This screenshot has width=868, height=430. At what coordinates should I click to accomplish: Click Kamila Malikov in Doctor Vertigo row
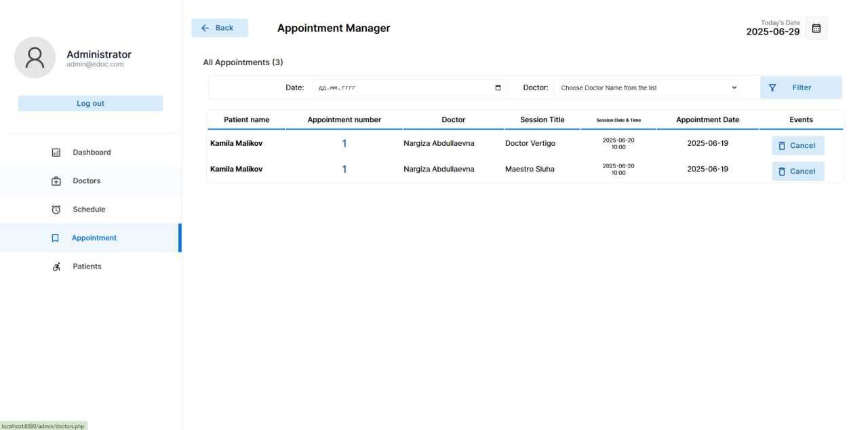point(236,143)
